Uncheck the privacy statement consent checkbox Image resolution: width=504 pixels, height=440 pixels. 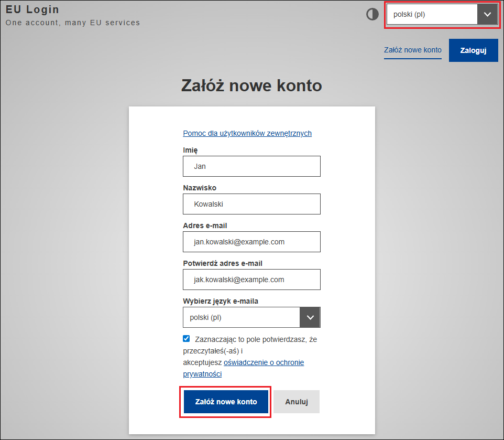coord(186,338)
